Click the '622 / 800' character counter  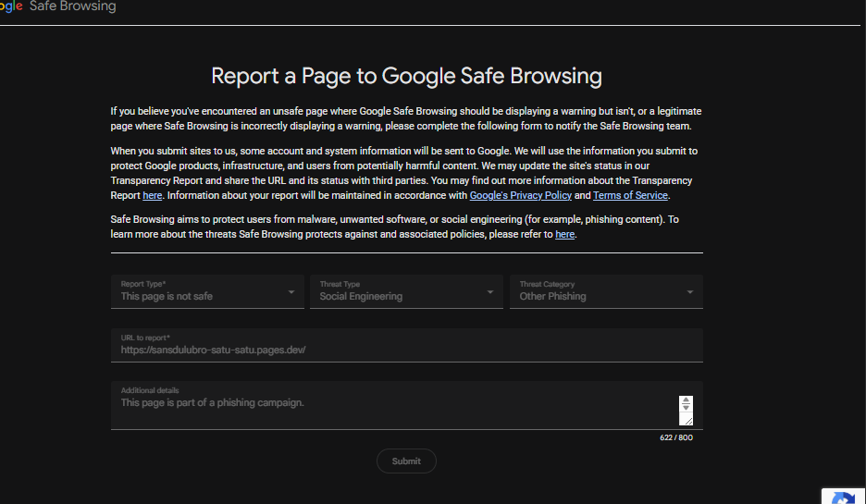pos(676,437)
